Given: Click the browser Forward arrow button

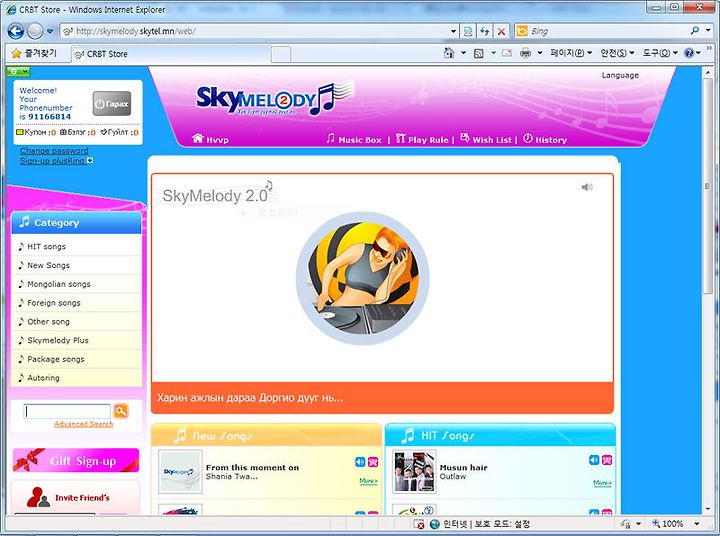Looking at the screenshot, I should pyautogui.click(x=35, y=31).
